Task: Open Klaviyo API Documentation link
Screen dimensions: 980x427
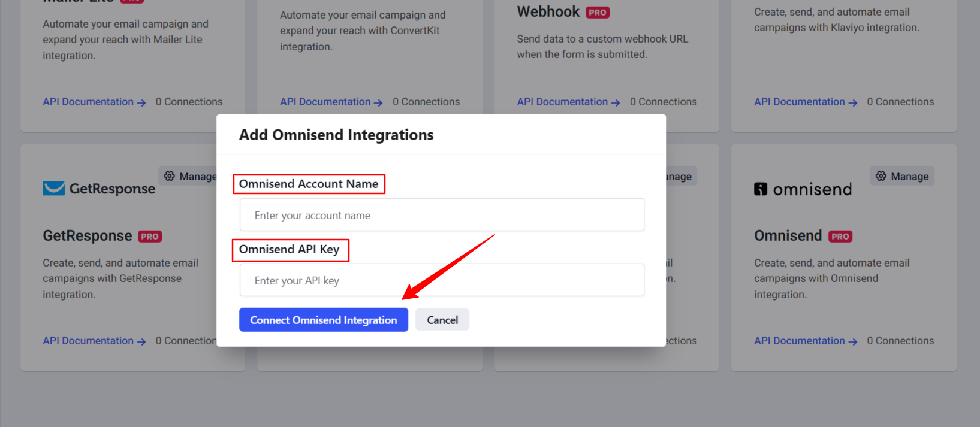Action: point(806,102)
